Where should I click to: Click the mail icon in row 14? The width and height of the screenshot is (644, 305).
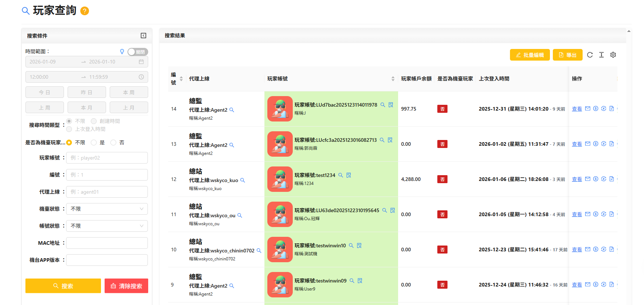(x=588, y=108)
